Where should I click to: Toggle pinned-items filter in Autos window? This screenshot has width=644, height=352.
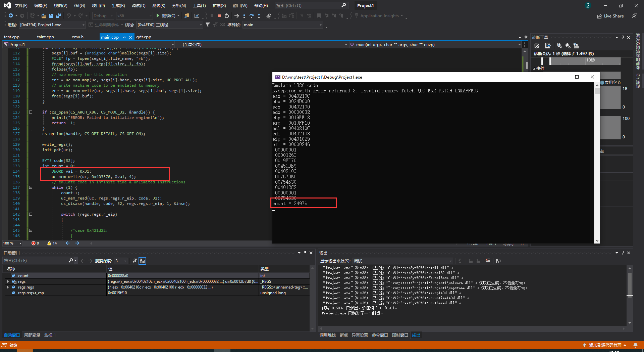click(135, 261)
